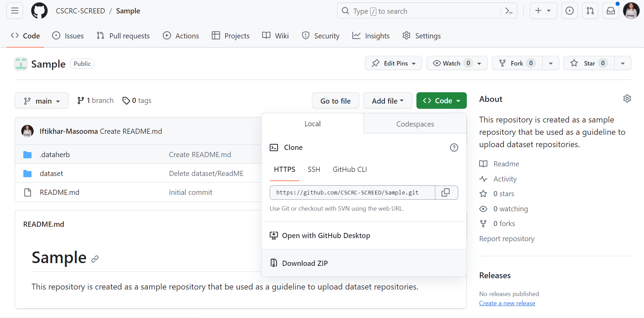
Task: Open the command palette icon in search bar
Action: (x=509, y=11)
